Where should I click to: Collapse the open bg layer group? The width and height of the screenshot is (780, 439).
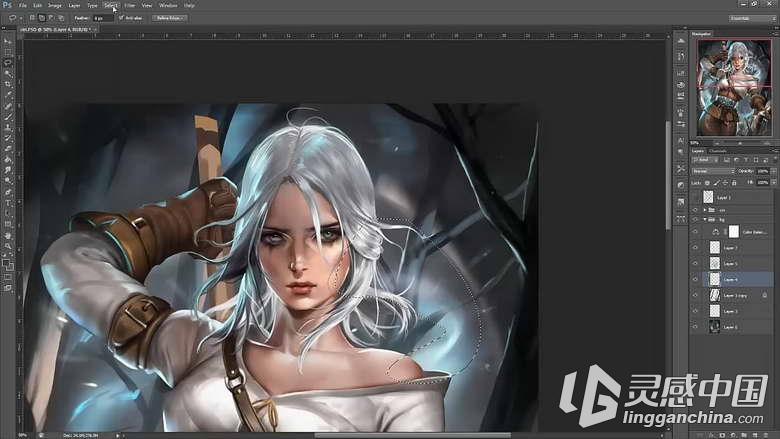pos(705,219)
